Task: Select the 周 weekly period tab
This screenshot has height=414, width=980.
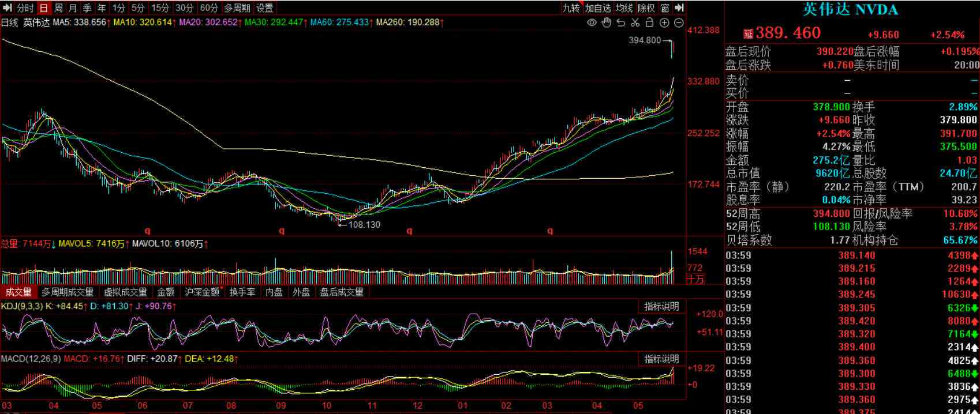Action: click(x=58, y=8)
